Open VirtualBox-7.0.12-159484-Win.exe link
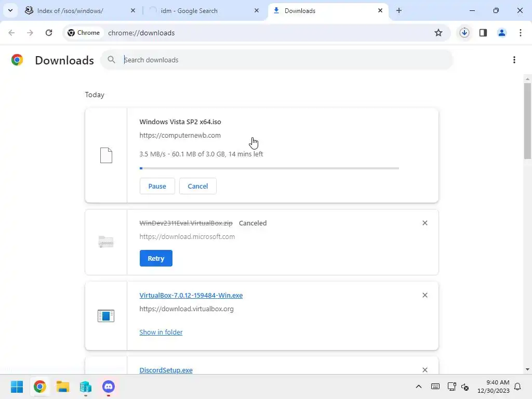Screen dimensions: 532x399 pyautogui.click(x=191, y=295)
